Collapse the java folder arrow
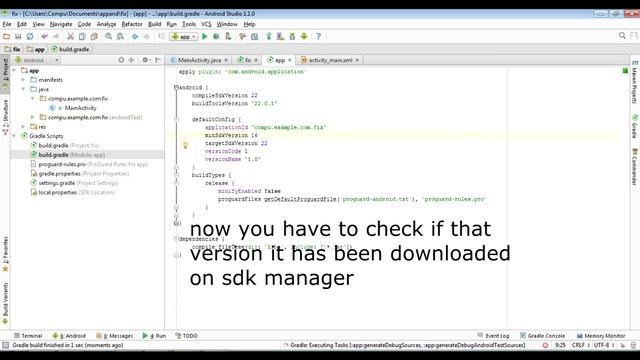The image size is (640, 360). tap(24, 89)
